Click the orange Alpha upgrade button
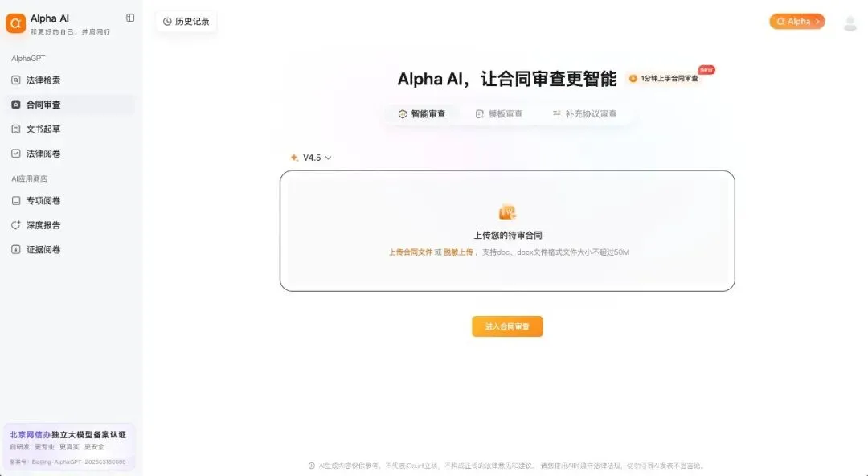 [x=797, y=22]
